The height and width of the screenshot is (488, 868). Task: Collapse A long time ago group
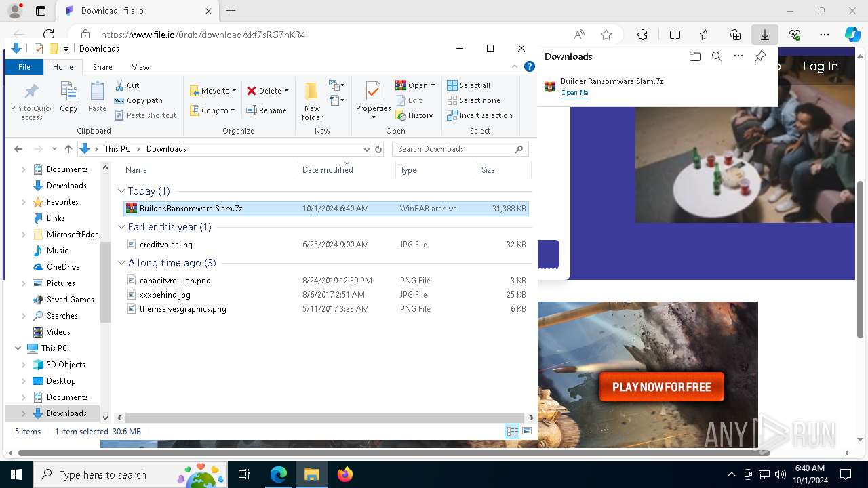(x=121, y=263)
